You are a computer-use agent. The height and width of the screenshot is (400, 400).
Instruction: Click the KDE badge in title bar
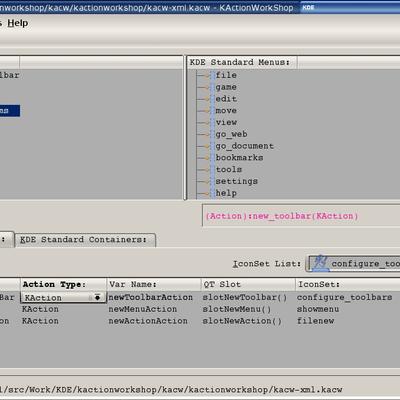click(308, 7)
